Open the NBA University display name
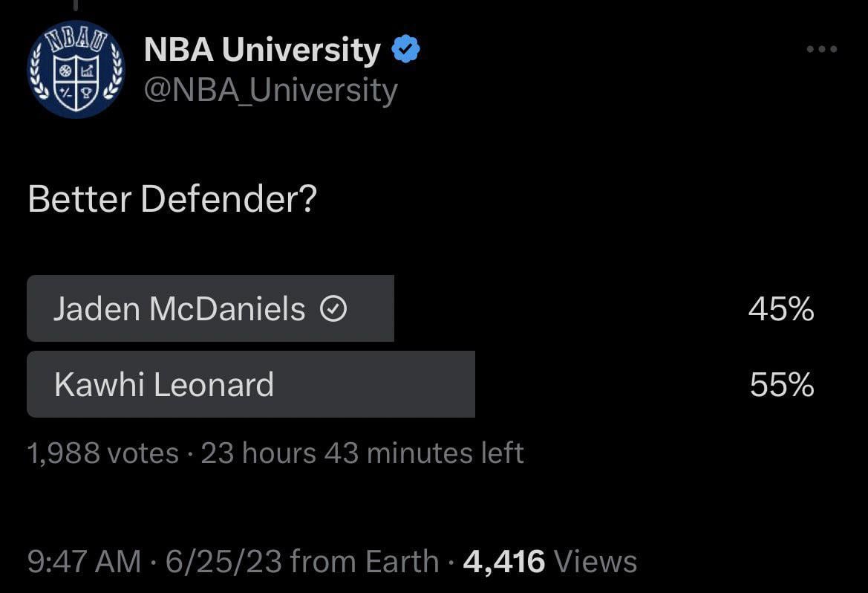This screenshot has height=593, width=868. (x=261, y=50)
